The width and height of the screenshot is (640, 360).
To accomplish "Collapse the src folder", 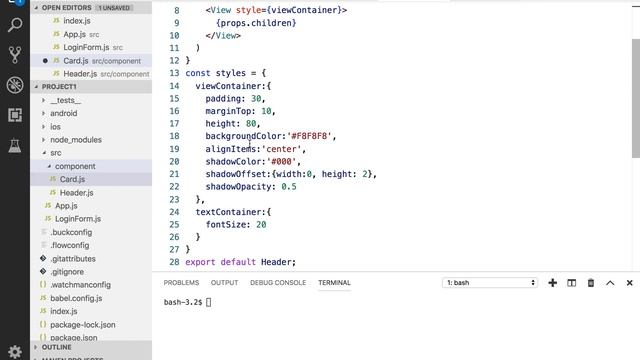I will pyautogui.click(x=56, y=153).
